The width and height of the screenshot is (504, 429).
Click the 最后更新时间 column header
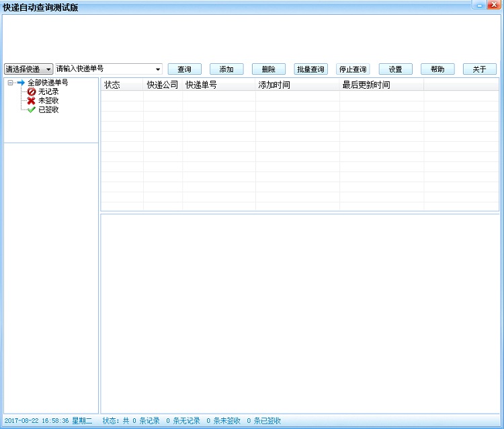point(381,85)
